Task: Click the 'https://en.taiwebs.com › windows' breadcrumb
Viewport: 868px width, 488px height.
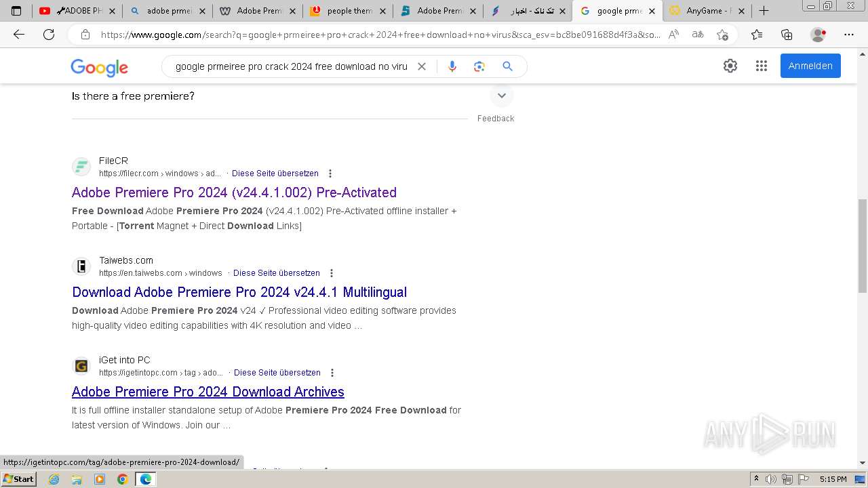Action: coord(161,273)
